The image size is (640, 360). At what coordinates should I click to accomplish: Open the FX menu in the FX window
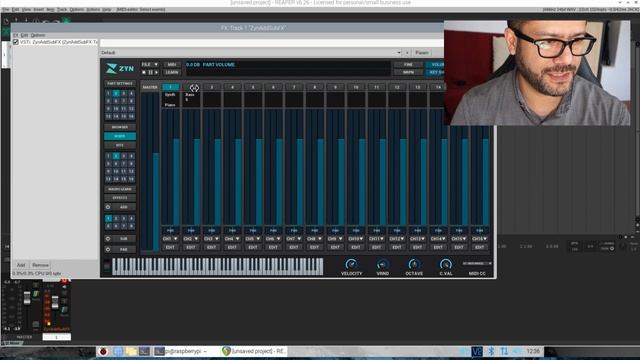[x=16, y=35]
